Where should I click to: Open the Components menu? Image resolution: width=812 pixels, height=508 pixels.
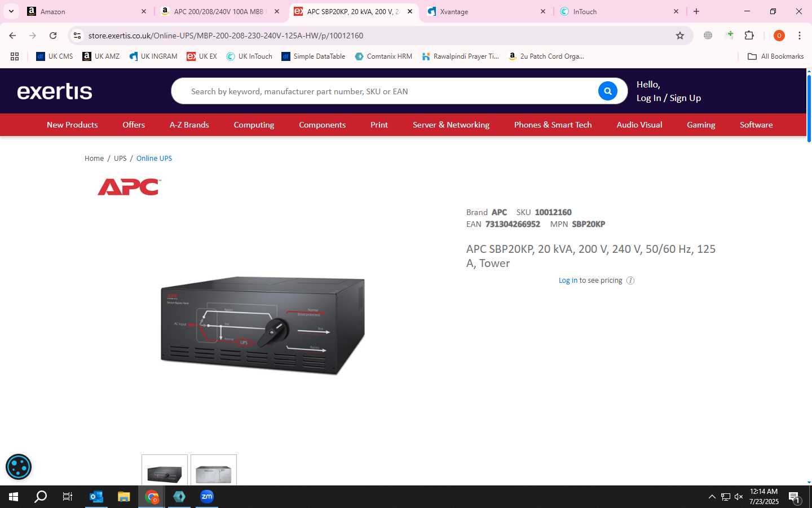322,125
